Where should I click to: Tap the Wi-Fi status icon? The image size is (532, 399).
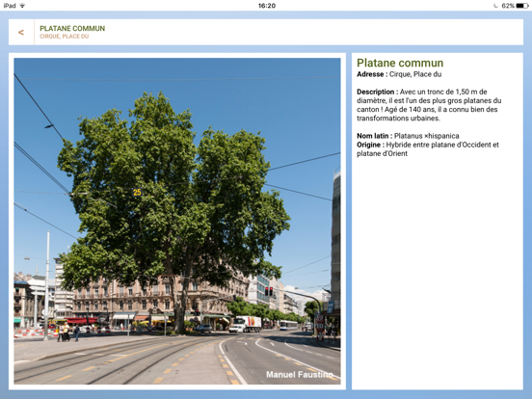(22, 6)
